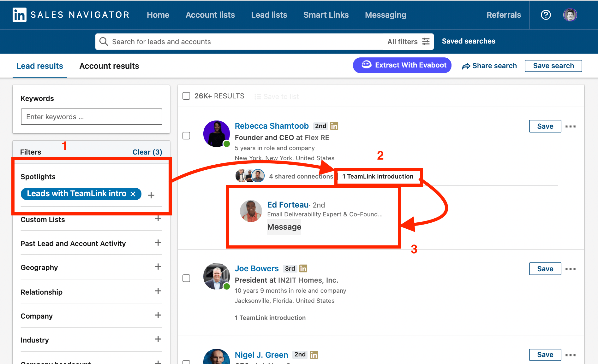The image size is (598, 364).
Task: Click the search magnifier icon
Action: click(x=104, y=41)
